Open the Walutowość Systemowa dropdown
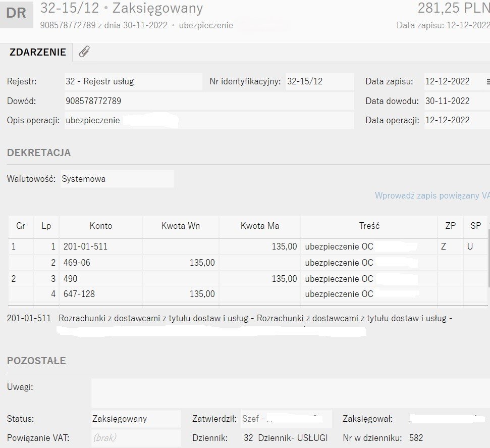Viewport: 490px width, 448px height. tap(117, 179)
